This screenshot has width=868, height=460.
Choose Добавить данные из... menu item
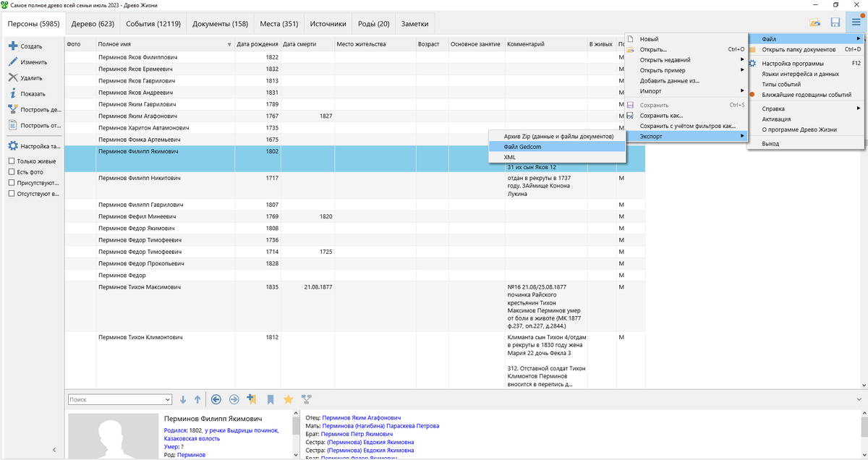[x=686, y=80]
